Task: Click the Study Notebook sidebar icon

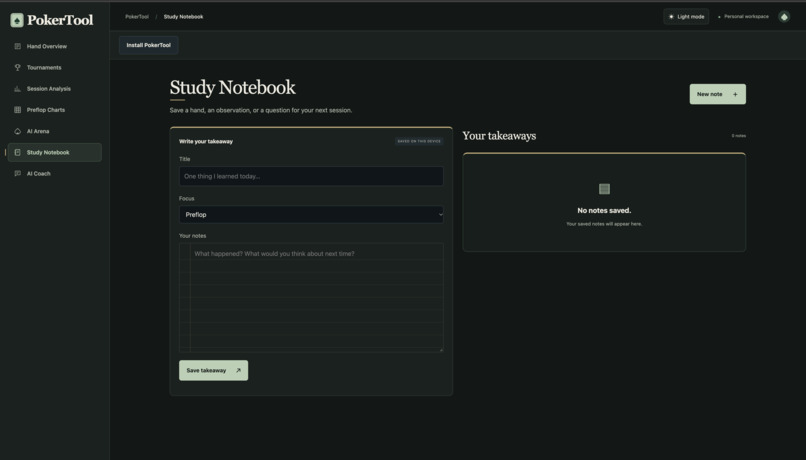Action: (x=17, y=152)
